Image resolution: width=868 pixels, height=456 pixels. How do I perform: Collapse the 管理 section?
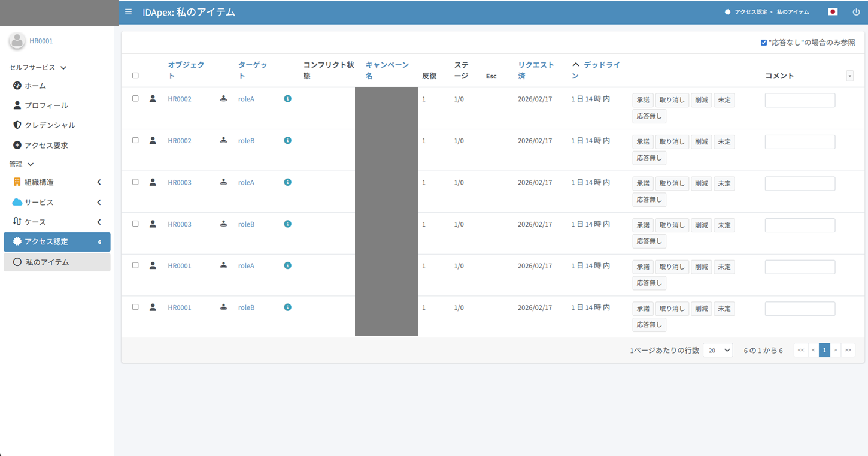[22, 164]
